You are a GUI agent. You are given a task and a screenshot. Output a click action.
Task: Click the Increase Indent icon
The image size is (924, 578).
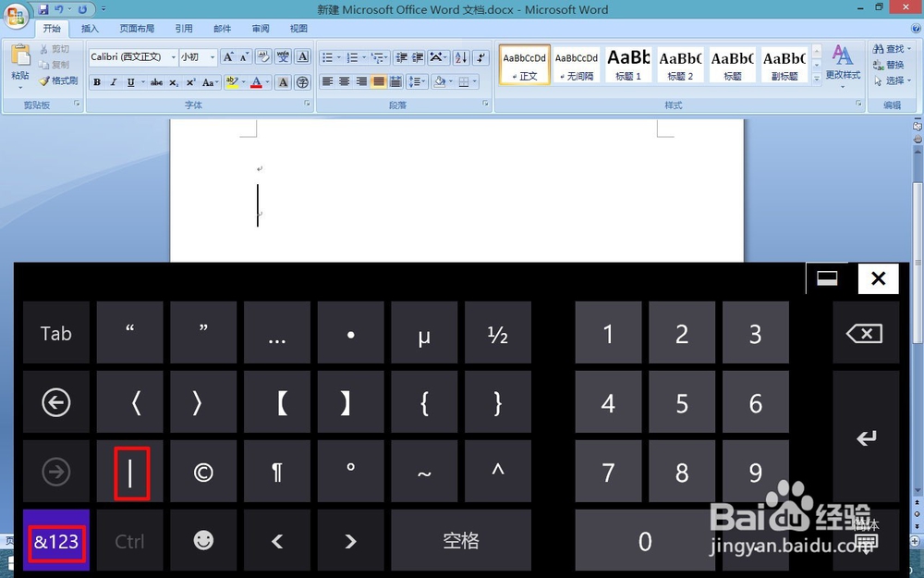(418, 57)
